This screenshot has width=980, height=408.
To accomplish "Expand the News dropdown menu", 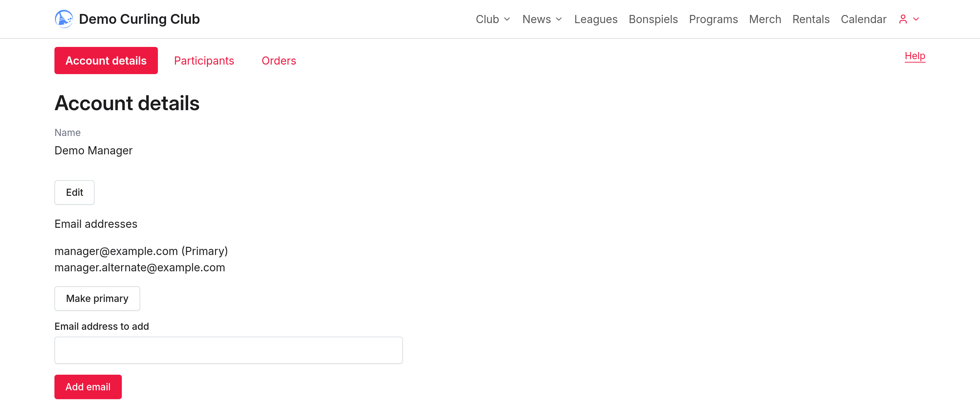I will coord(542,19).
